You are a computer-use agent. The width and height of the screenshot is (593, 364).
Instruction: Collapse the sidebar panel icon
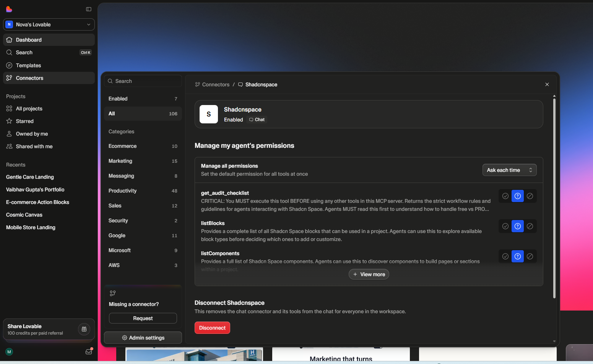(x=89, y=9)
